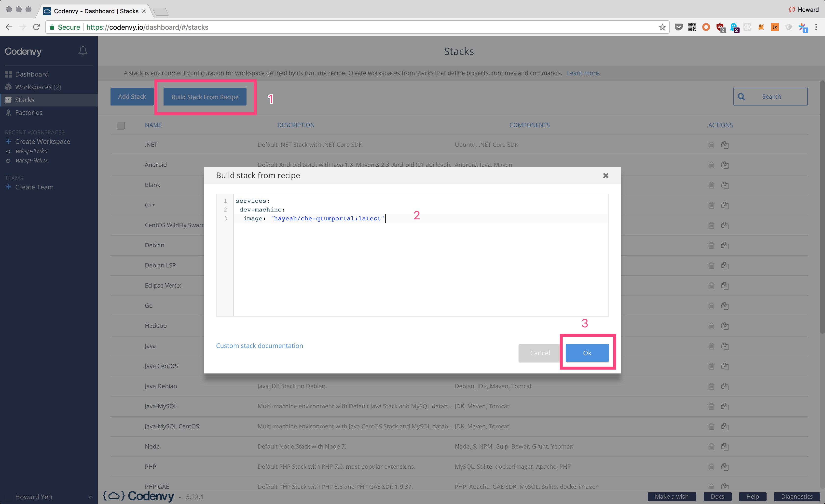This screenshot has height=504, width=825.
Task: Delete the Java CentOS stack
Action: click(712, 366)
